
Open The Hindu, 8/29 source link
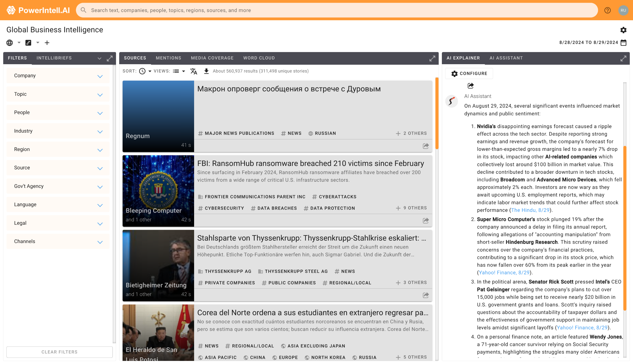pyautogui.click(x=530, y=210)
